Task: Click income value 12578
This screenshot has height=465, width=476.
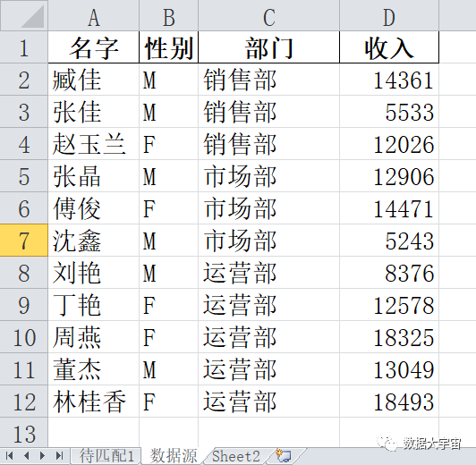Action: tap(389, 305)
